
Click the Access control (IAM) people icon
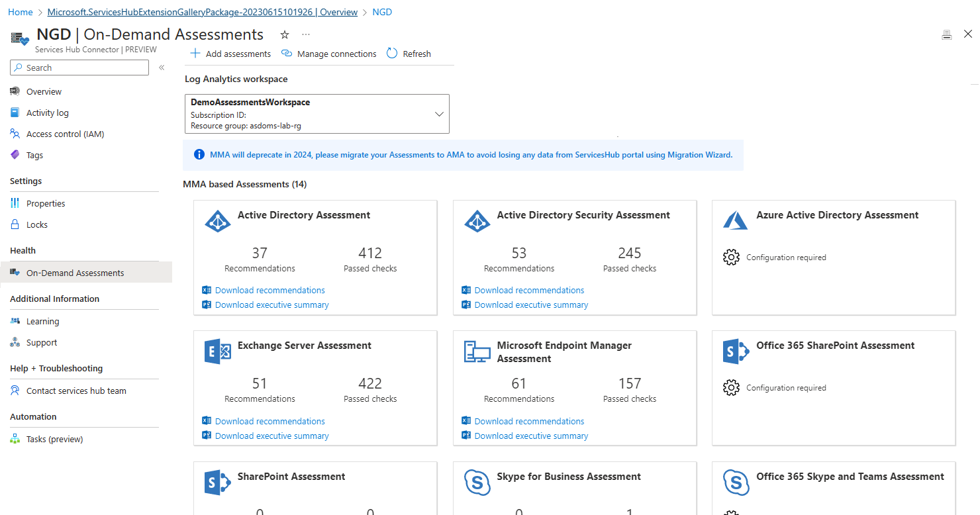(15, 134)
